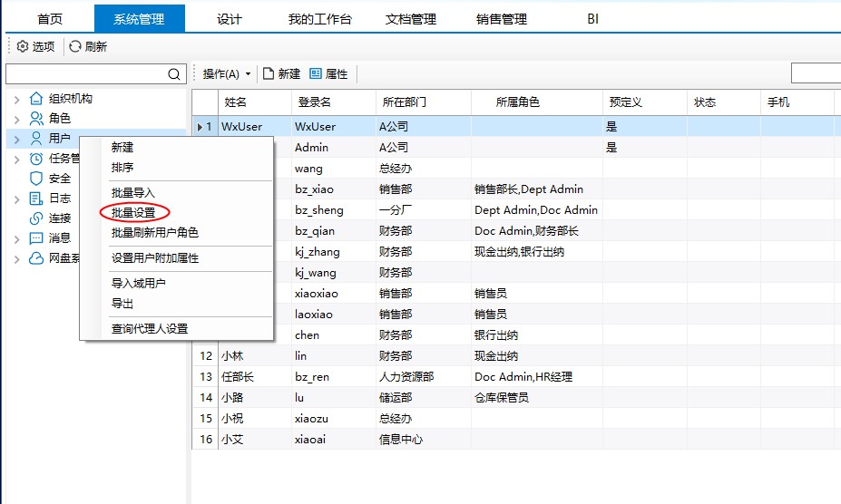841x504 pixels.
Task: Click 查询代理人设置 in the context menu
Action: 149,328
